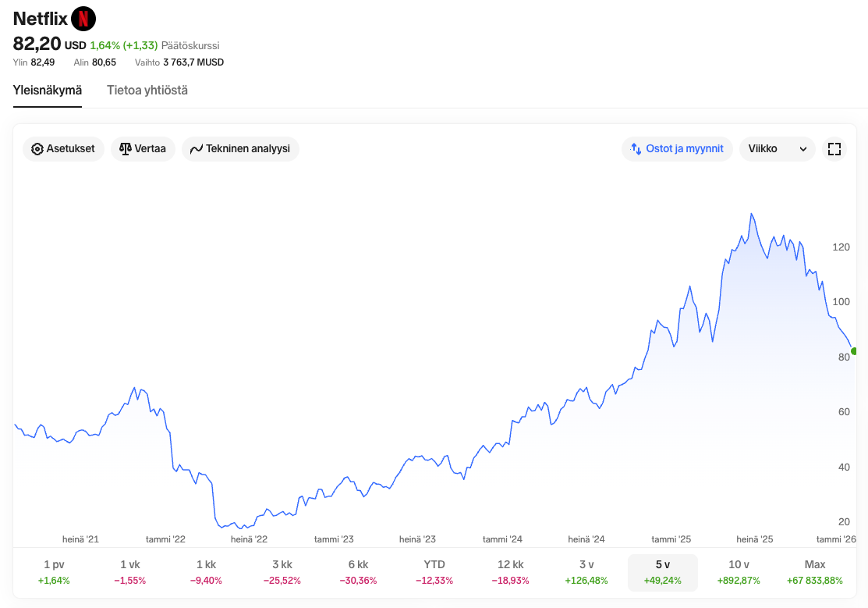Screen dimensions: 868x608
Task: Click the heinä '25 axis label
Action: [x=754, y=539]
